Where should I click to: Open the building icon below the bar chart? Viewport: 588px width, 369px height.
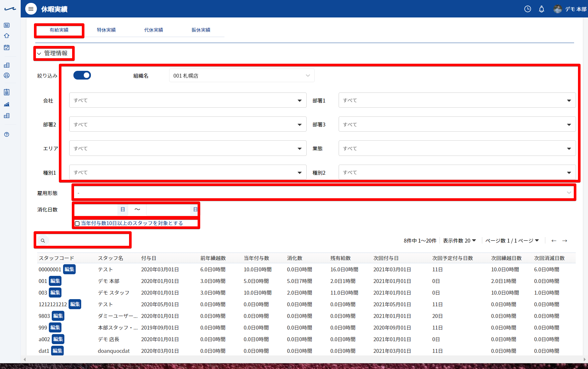click(x=6, y=115)
